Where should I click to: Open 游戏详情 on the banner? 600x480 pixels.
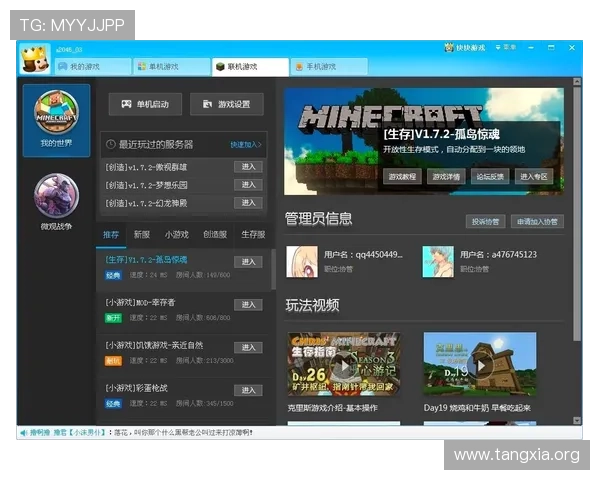pyautogui.click(x=446, y=176)
